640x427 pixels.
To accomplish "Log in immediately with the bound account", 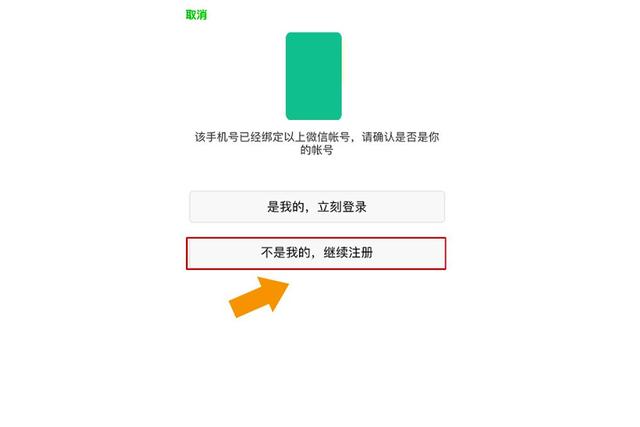I will [317, 207].
